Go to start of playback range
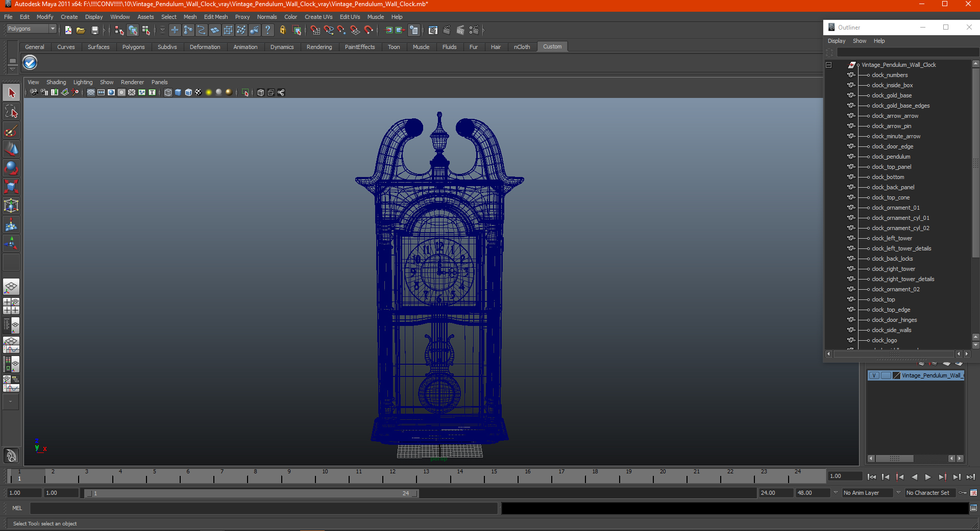Screen dimensions: 980x531 pyautogui.click(x=872, y=477)
